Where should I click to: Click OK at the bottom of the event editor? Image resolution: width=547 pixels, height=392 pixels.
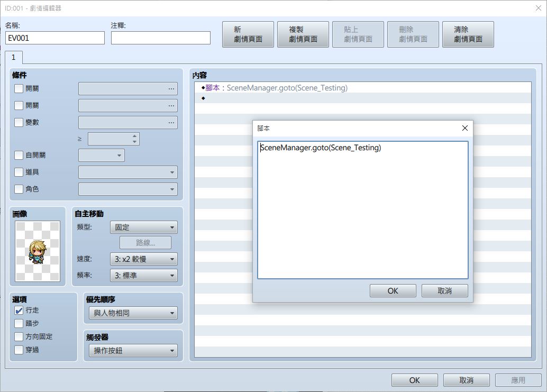point(414,380)
